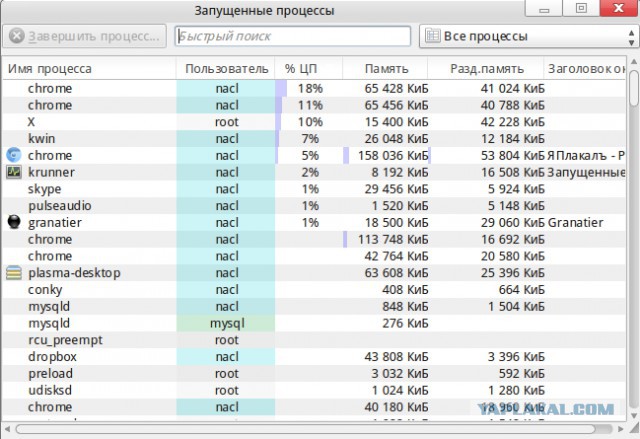Select the X process row
The width and height of the screenshot is (640, 439).
[313, 122]
